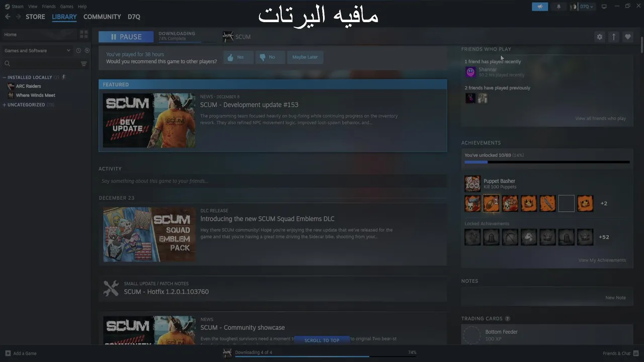Image resolution: width=644 pixels, height=362 pixels.
Task: Open View My Achievements link
Action: pos(602,260)
